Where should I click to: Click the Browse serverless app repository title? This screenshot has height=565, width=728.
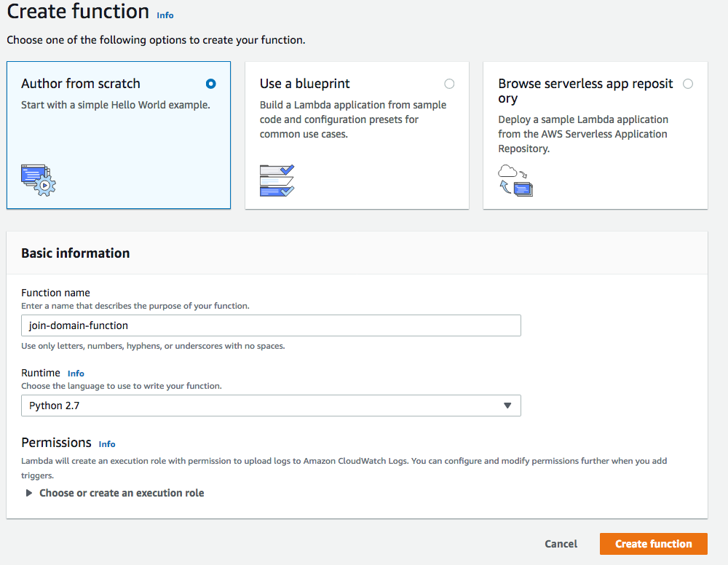[x=585, y=91]
